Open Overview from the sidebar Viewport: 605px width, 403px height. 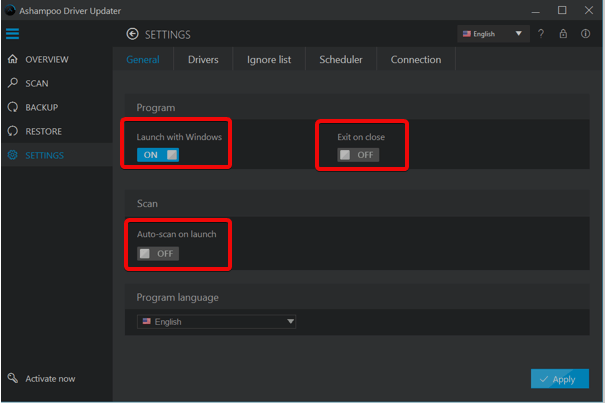(46, 60)
